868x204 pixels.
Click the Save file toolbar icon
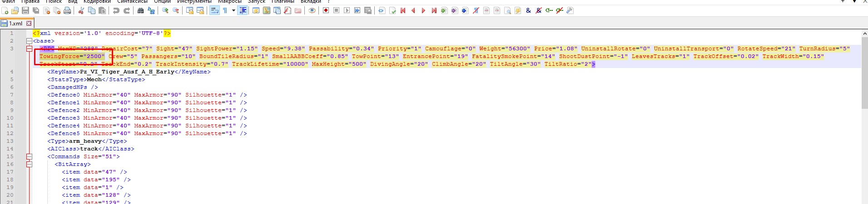25,10
